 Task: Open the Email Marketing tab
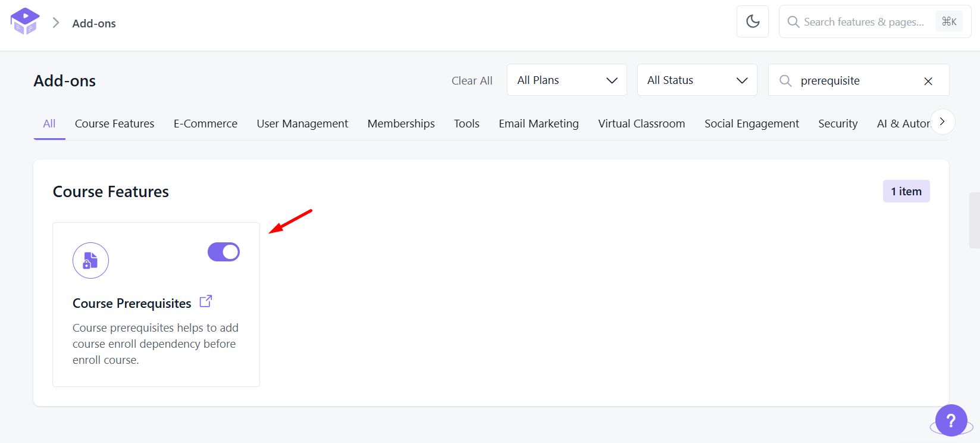[x=538, y=123]
